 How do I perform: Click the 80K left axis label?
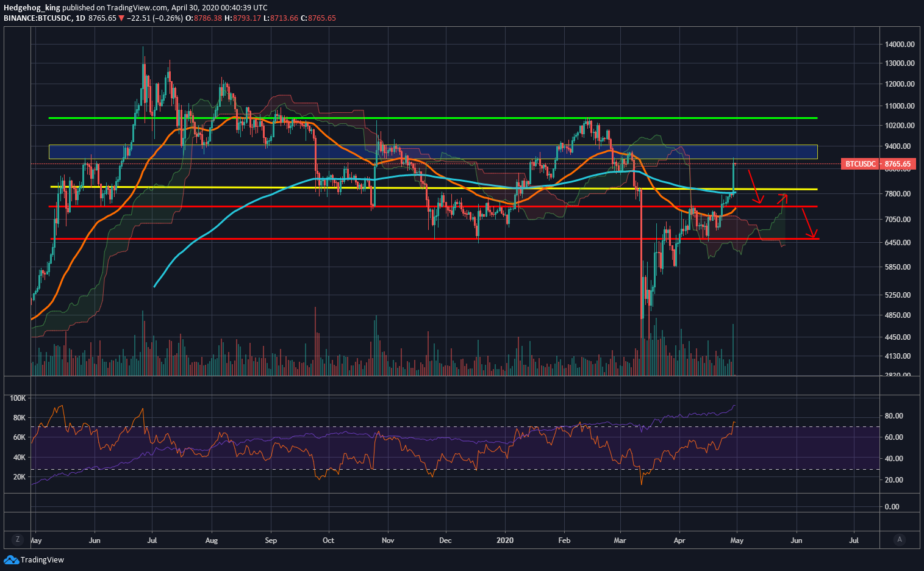point(20,418)
